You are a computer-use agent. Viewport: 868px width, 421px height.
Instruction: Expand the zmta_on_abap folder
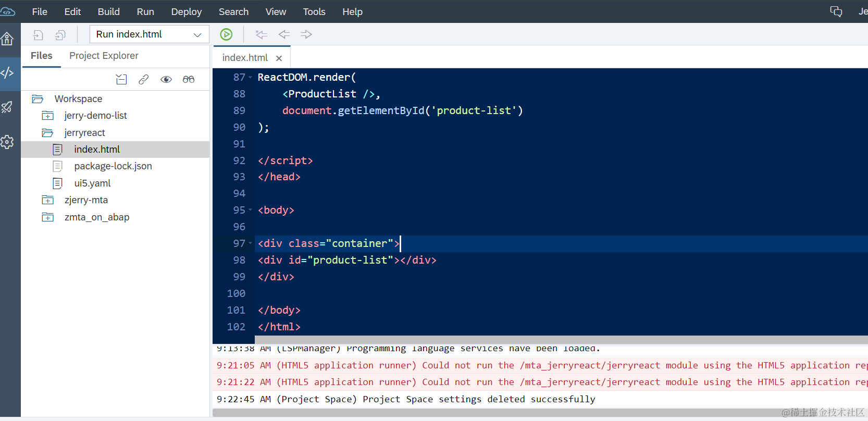pos(48,217)
